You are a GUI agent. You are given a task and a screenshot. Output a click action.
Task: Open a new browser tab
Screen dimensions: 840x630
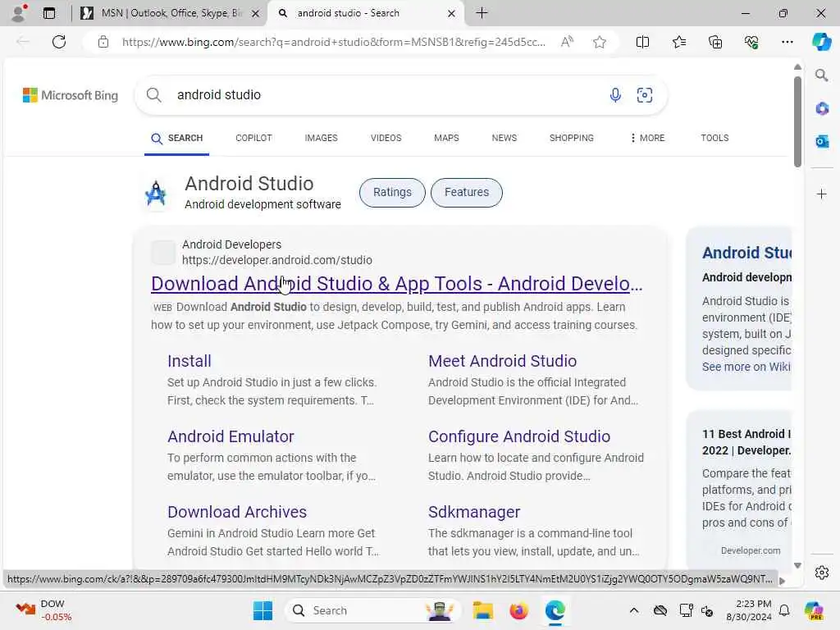coord(482,13)
